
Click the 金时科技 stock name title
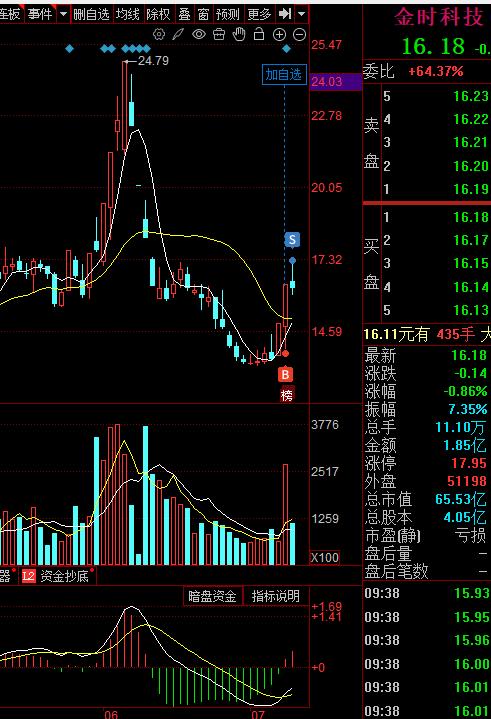439,17
